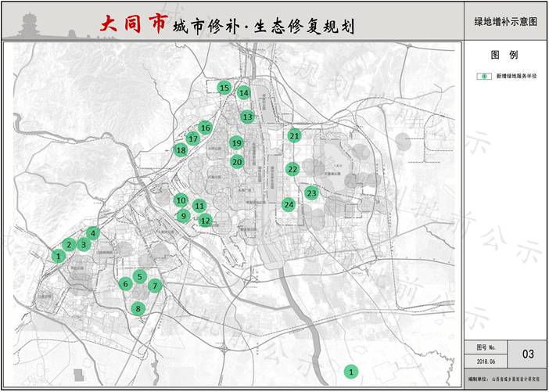Select green marker number 4

coord(93,232)
